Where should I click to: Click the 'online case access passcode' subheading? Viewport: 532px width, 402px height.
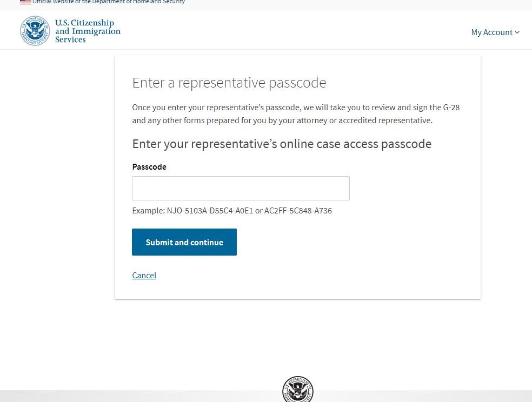pos(356,144)
